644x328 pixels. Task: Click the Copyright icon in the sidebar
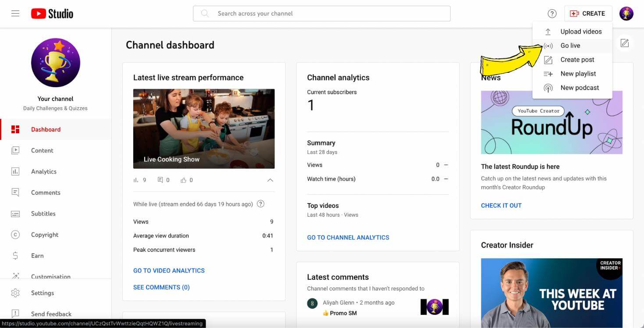coord(15,235)
